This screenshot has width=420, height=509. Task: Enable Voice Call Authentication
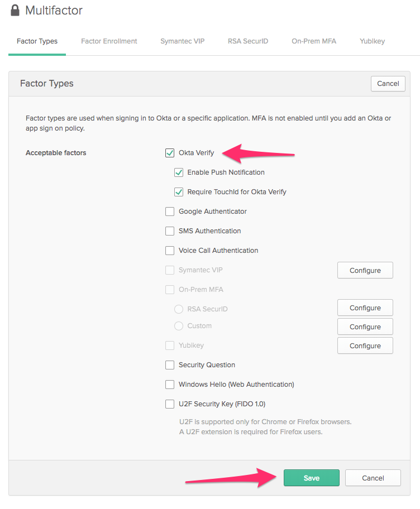[x=170, y=251]
